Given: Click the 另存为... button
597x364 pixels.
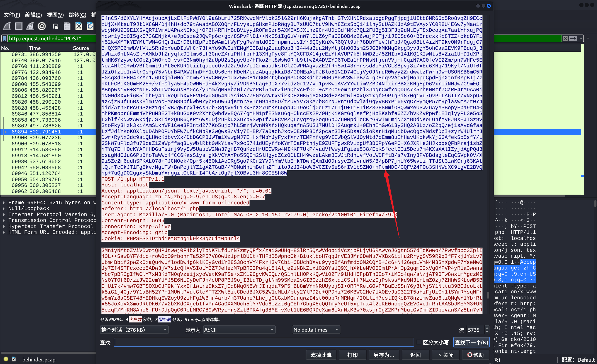Looking at the screenshot, I should pos(384,355).
